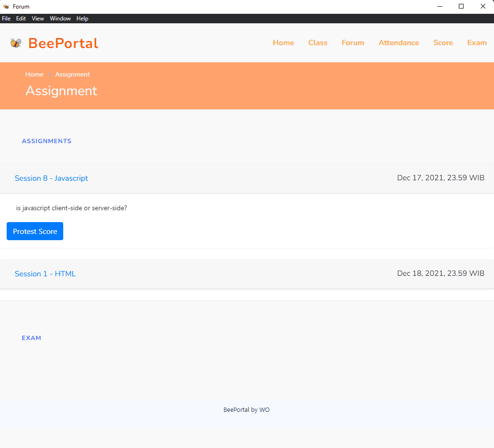The height and width of the screenshot is (448, 494).
Task: Open the Exam page
Action: 477,42
